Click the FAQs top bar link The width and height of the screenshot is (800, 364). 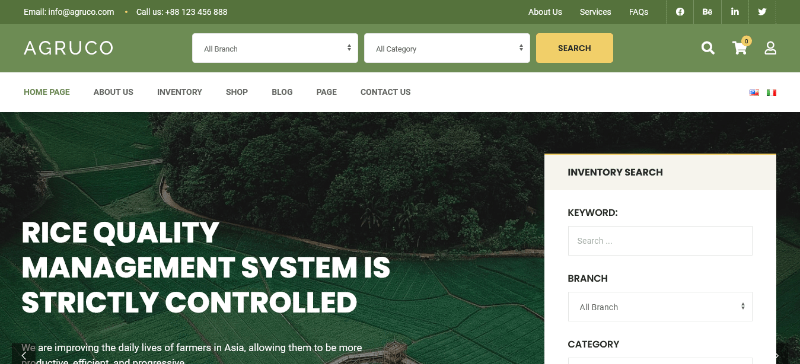[x=639, y=12]
